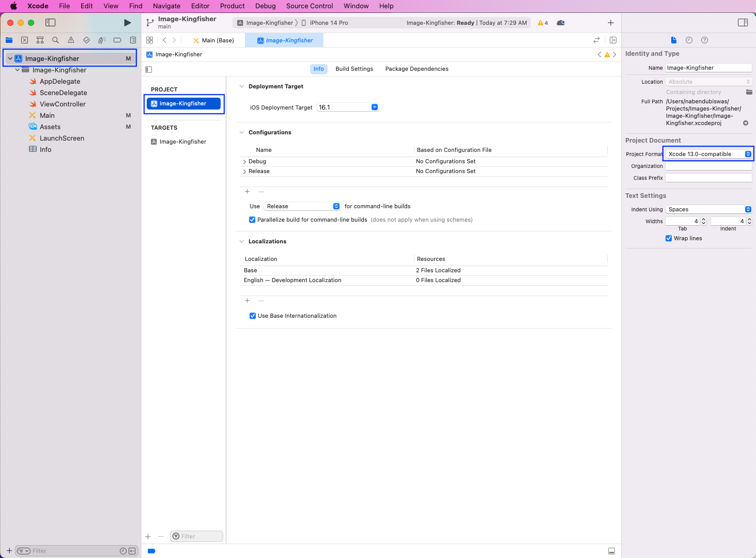Collapse Image-Kingfisher root project in navigator

(x=10, y=58)
